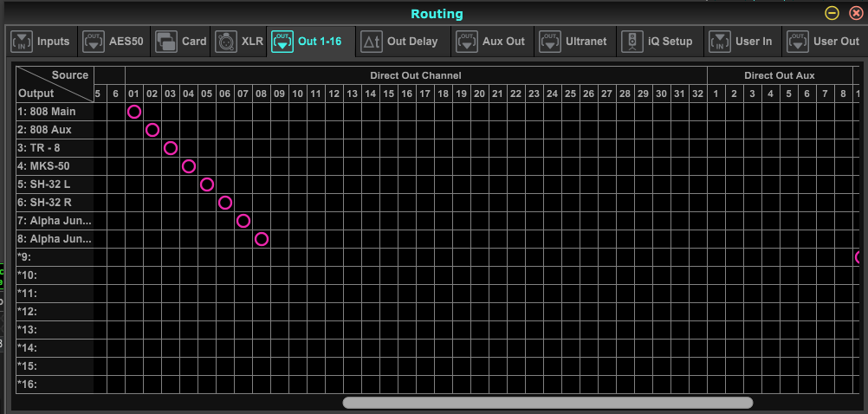Viewport: 868px width, 414px height.
Task: Click channel column header 16
Action: tap(407, 94)
